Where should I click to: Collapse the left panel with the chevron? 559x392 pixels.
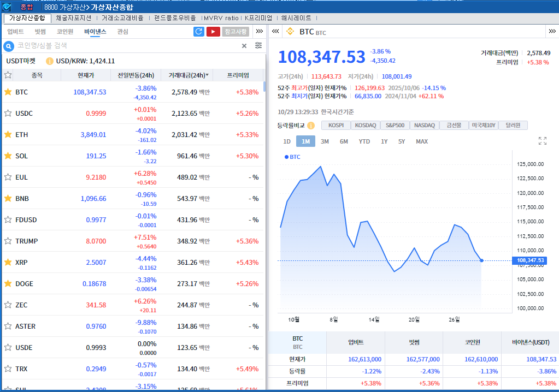(275, 31)
